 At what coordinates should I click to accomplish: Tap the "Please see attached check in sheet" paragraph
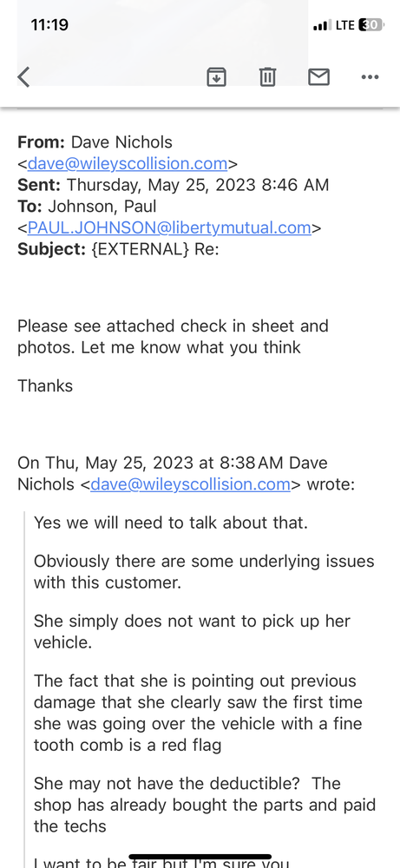(174, 337)
